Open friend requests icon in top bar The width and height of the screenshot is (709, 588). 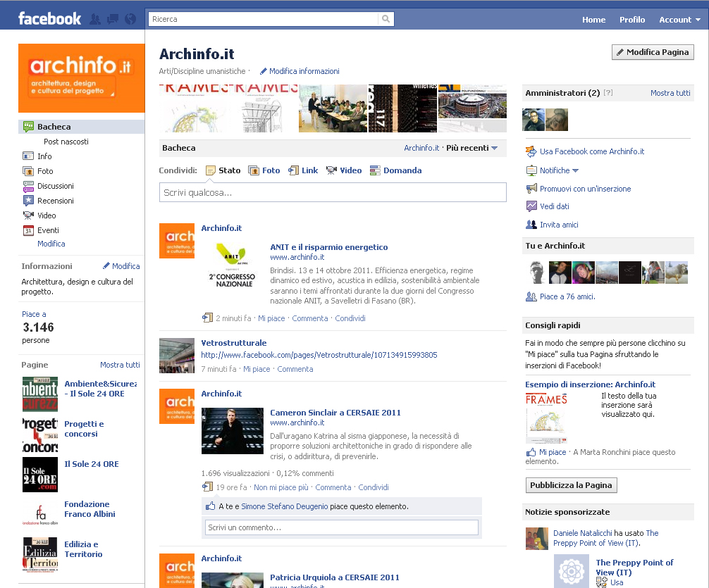point(95,19)
